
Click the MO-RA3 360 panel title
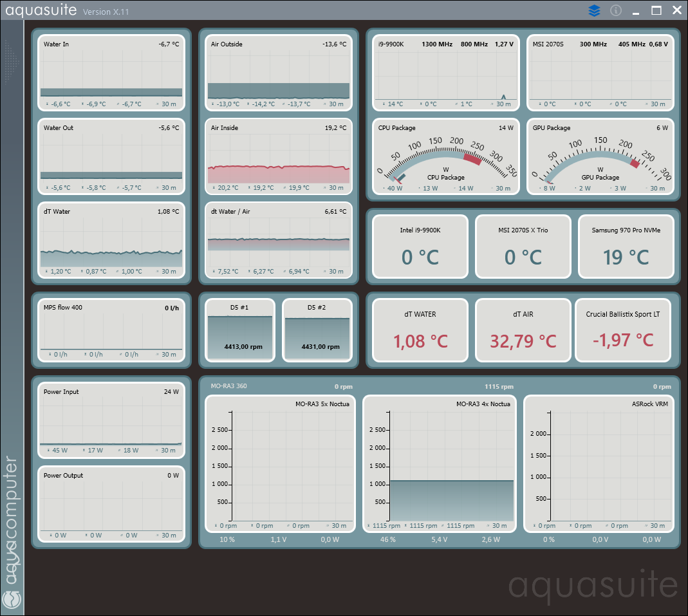tap(228, 386)
